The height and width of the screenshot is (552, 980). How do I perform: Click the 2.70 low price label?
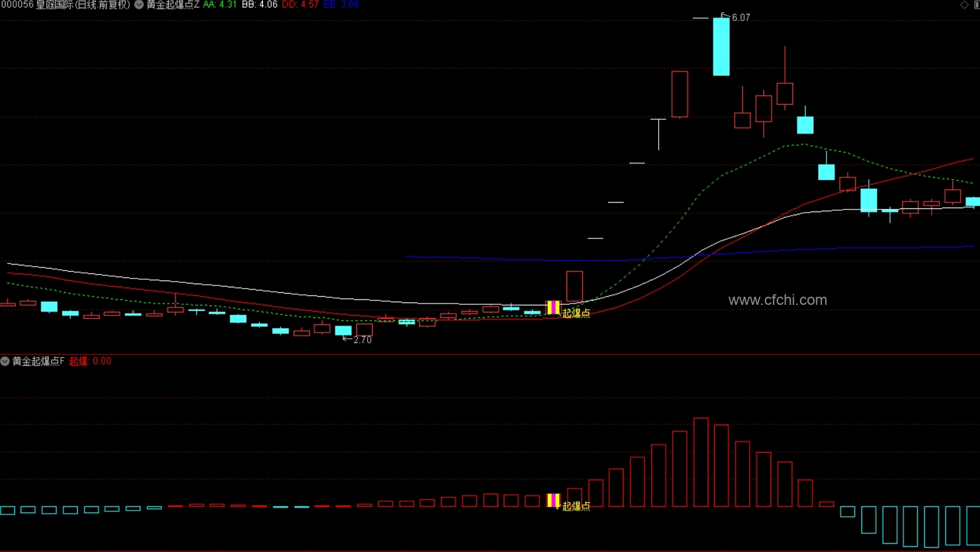pyautogui.click(x=363, y=340)
